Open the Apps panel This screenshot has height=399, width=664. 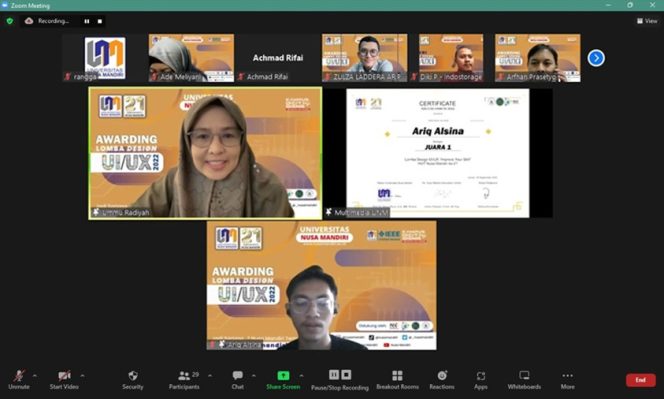pos(481,380)
